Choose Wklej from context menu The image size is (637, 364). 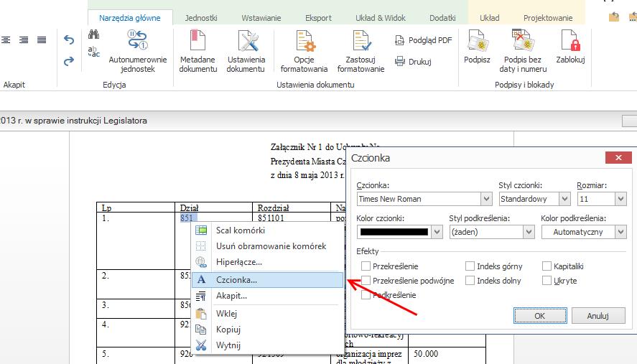(268, 314)
